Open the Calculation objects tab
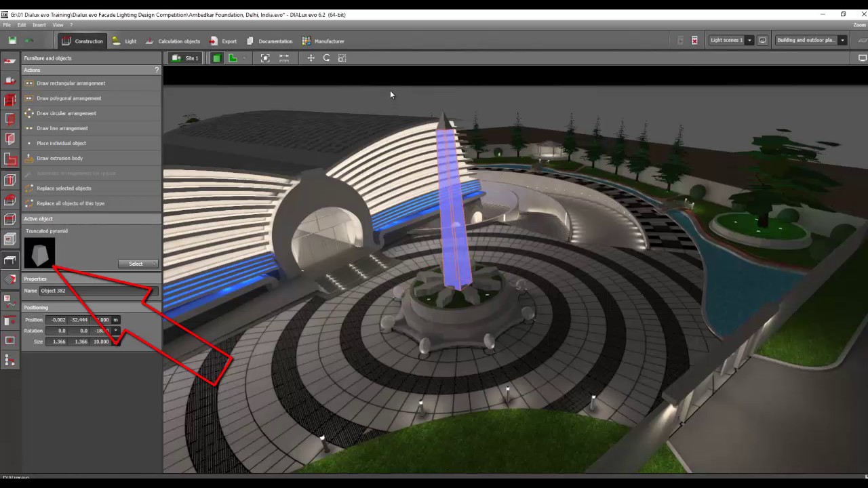The height and width of the screenshot is (488, 868). pos(172,41)
